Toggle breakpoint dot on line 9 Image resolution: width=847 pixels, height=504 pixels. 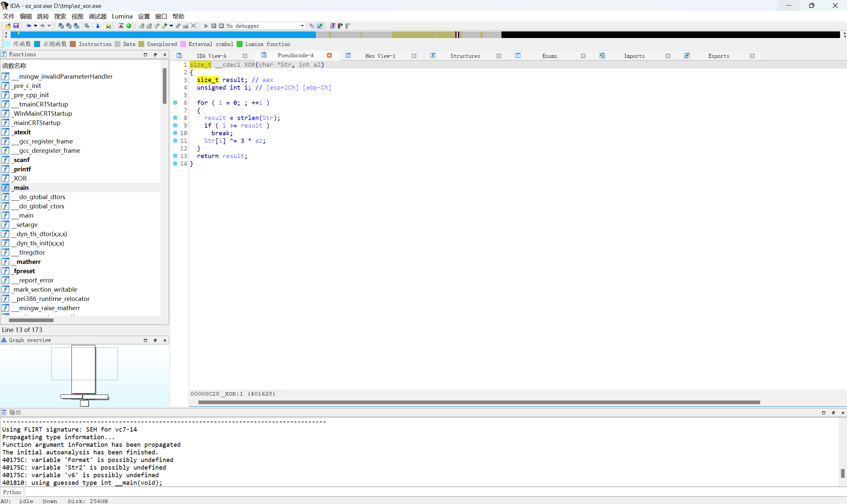tap(175, 125)
